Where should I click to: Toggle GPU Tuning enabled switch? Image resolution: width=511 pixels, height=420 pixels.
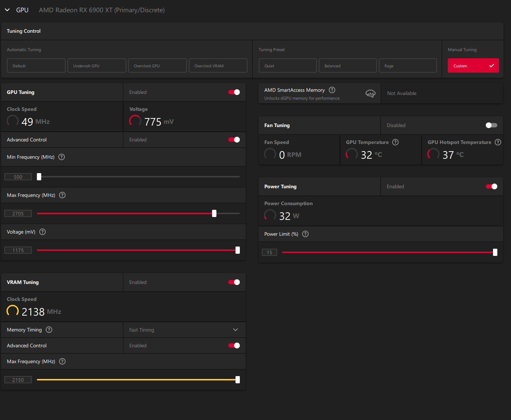(x=234, y=92)
